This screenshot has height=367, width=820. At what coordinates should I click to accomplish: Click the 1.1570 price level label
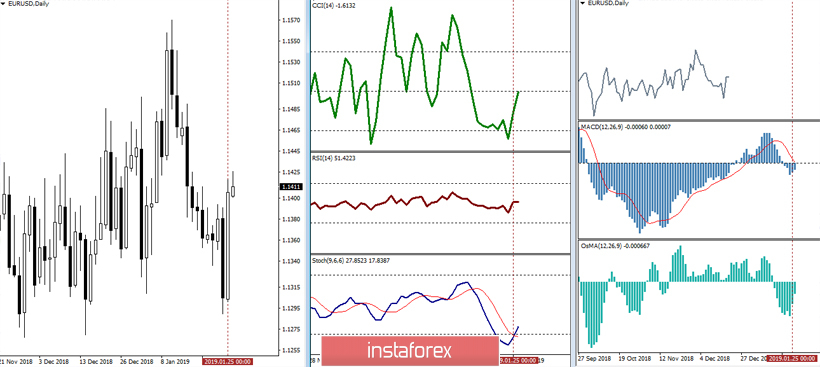(x=290, y=20)
